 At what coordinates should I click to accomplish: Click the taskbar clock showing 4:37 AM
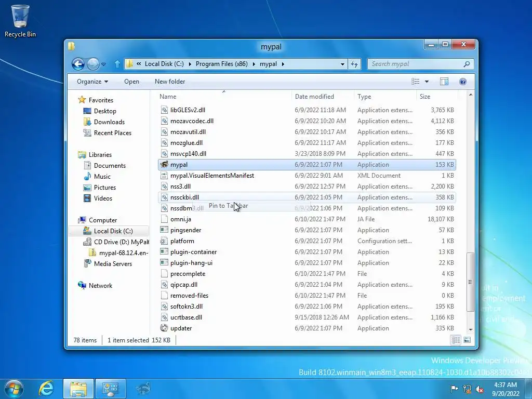506,389
